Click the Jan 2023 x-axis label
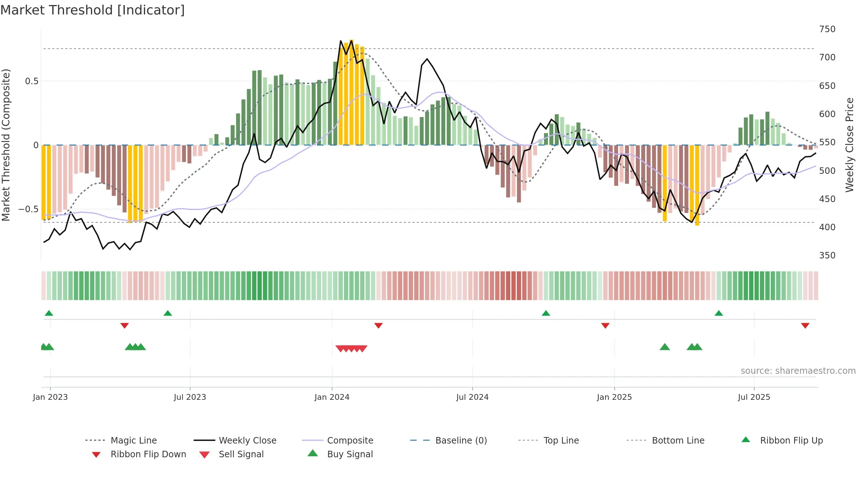This screenshot has width=868, height=488. point(50,397)
